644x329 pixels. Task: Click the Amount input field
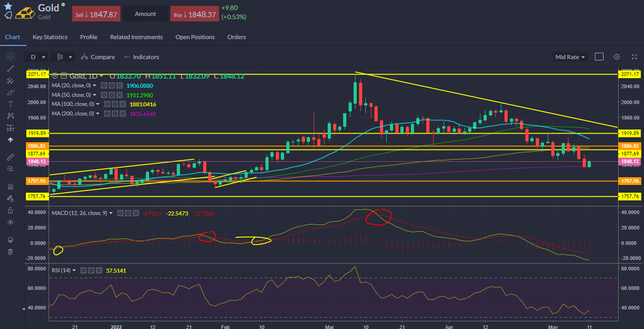coord(145,14)
